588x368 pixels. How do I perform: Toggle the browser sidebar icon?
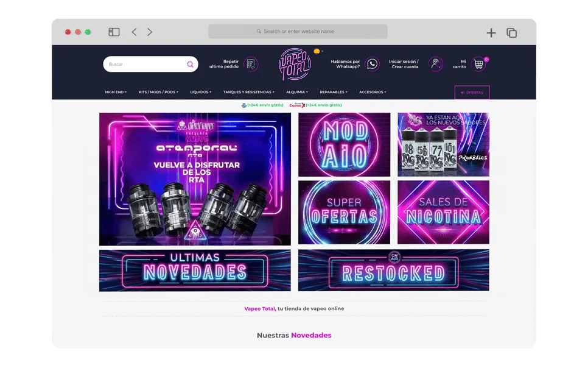[114, 32]
